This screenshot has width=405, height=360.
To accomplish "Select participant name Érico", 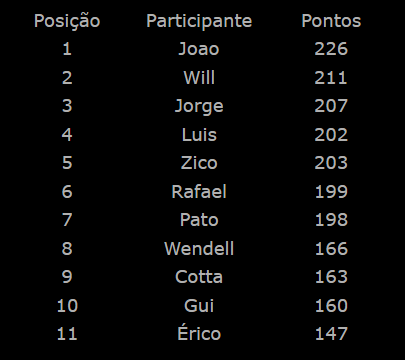I will [x=199, y=333].
